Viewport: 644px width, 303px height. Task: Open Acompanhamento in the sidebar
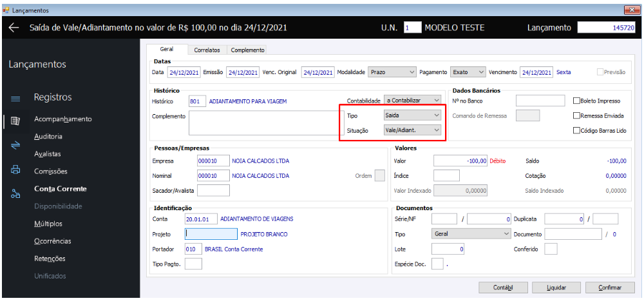63,119
